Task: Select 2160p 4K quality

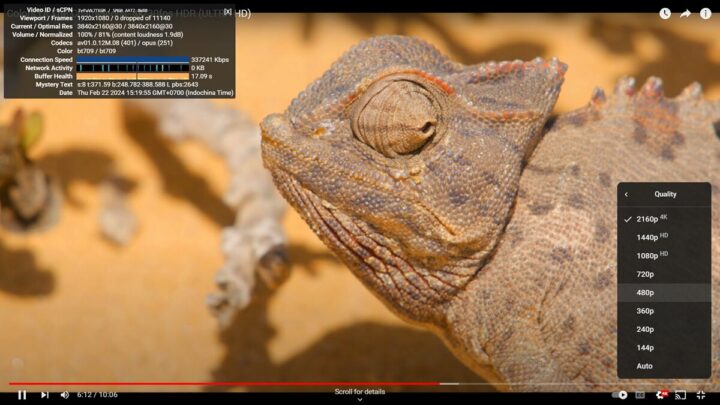Action: (664, 219)
